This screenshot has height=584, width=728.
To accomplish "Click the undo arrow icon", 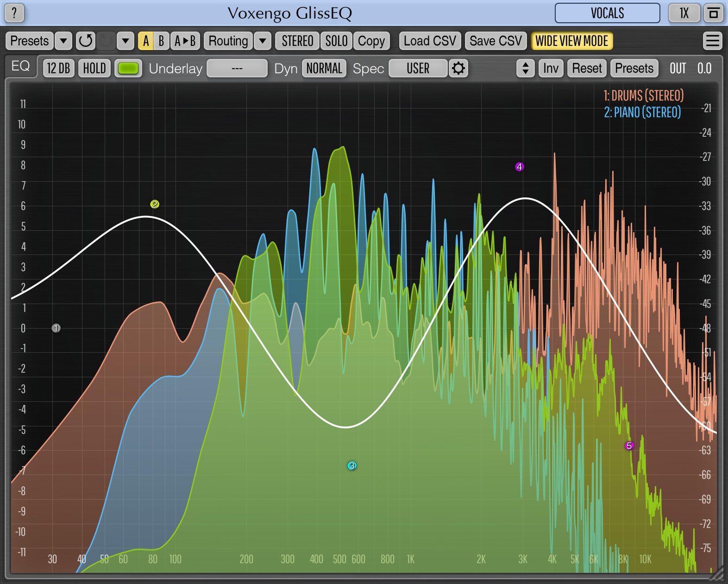I will tap(86, 41).
